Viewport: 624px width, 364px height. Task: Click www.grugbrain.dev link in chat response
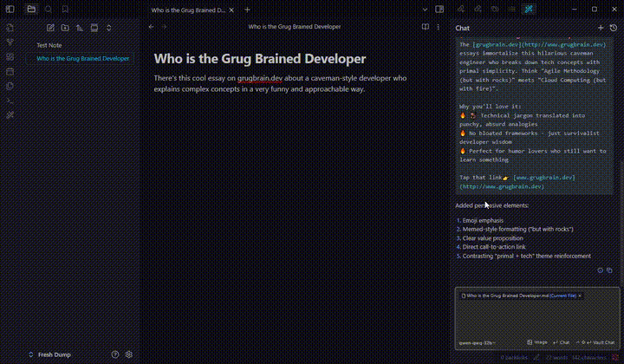(x=544, y=178)
